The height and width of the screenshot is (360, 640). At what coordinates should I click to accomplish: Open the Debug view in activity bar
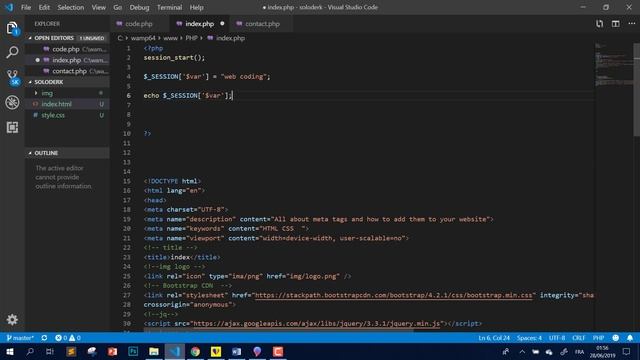click(x=12, y=102)
